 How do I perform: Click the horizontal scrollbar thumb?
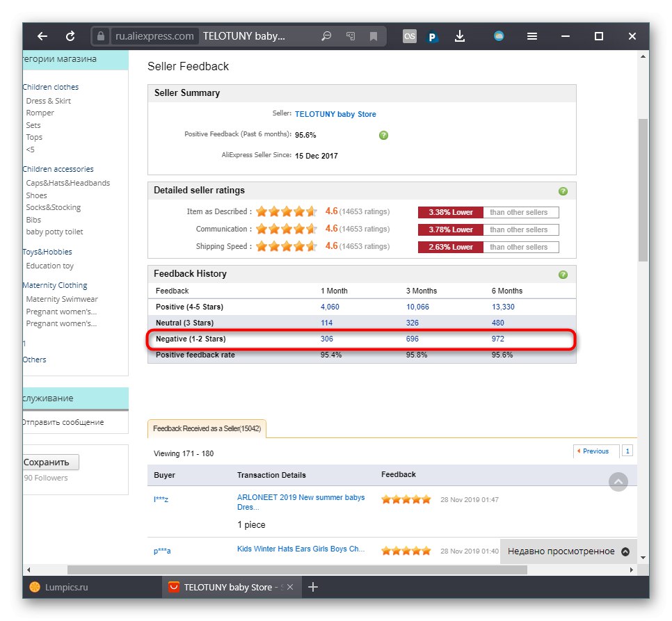(x=297, y=570)
